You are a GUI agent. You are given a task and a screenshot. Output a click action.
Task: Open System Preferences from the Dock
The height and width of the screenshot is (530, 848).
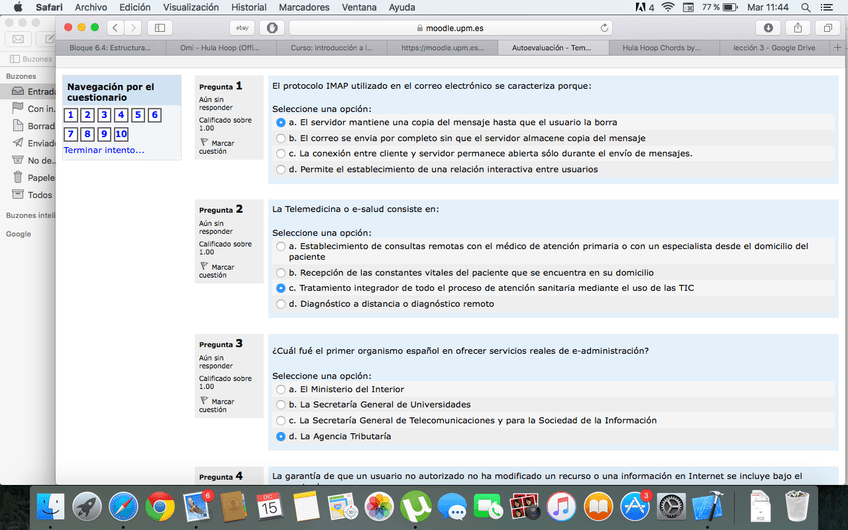point(671,506)
